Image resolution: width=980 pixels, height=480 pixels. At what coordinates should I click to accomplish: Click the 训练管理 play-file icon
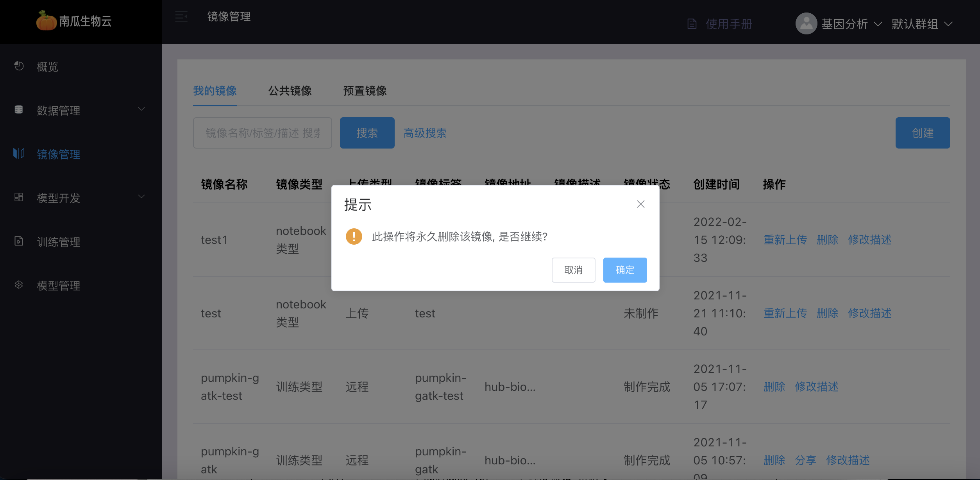[19, 241]
